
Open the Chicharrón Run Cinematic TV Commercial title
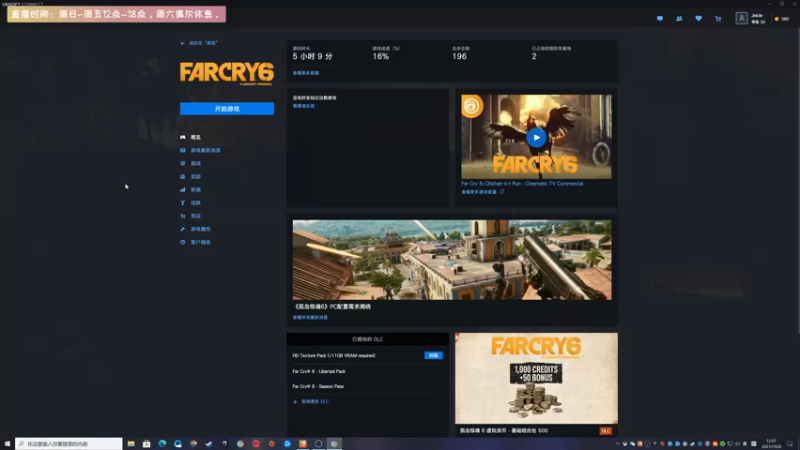tap(522, 184)
